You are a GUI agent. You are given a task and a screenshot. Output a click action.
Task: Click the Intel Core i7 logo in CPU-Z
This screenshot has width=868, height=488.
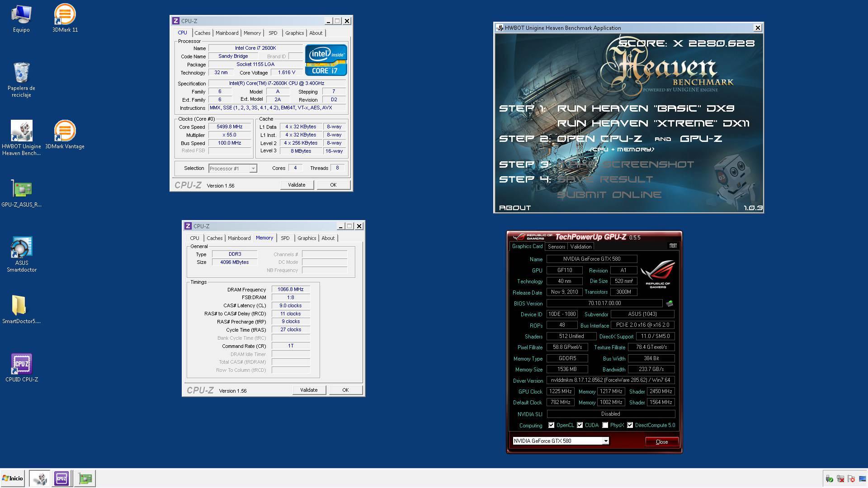(326, 60)
